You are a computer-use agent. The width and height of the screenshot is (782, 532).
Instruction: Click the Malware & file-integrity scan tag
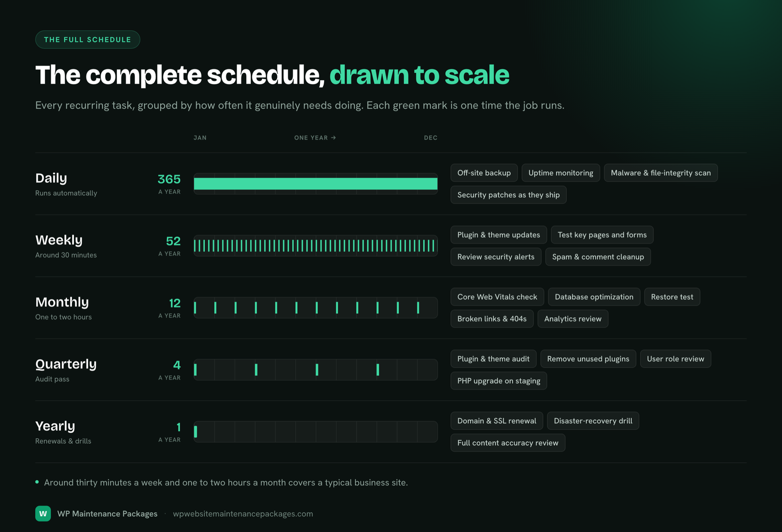click(x=661, y=173)
